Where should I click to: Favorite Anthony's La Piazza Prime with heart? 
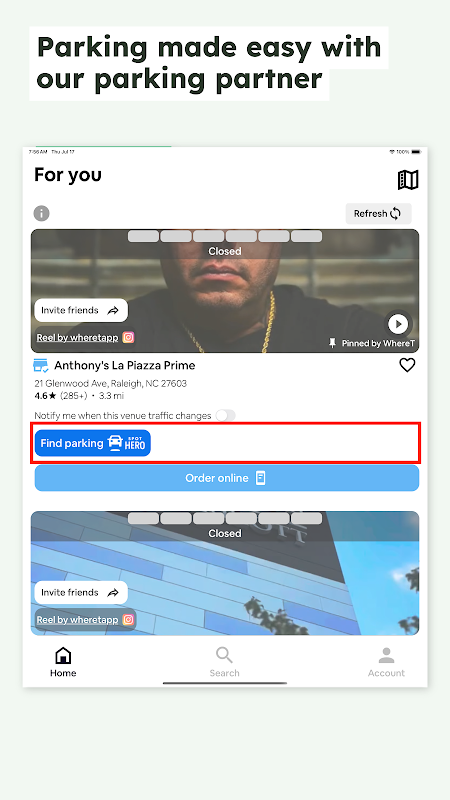pos(407,365)
